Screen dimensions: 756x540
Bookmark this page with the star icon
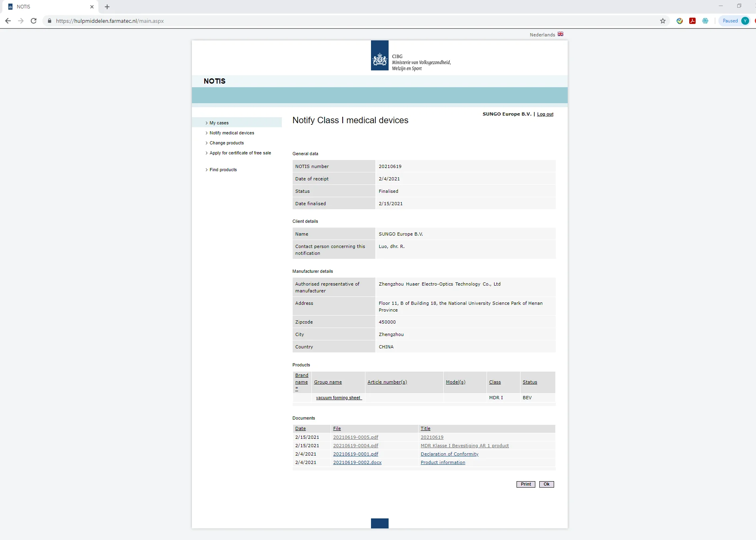[x=662, y=21]
